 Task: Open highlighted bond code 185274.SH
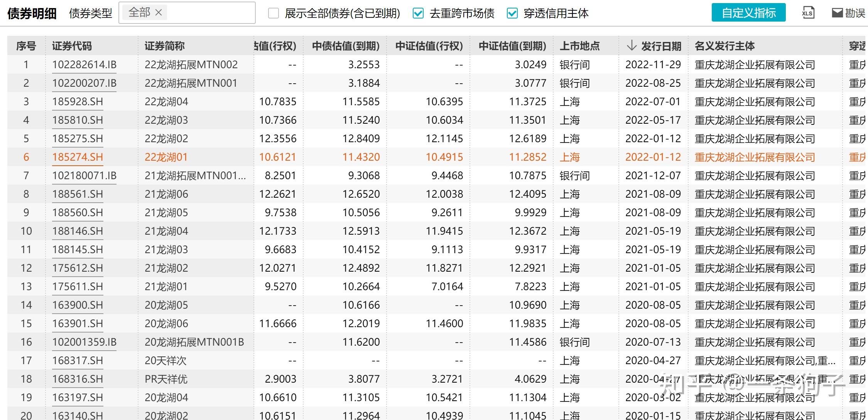click(78, 157)
